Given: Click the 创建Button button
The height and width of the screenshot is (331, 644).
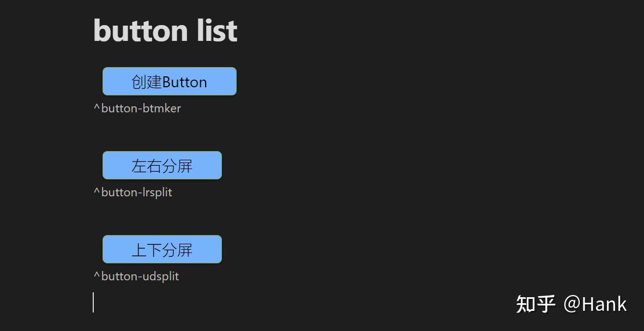Looking at the screenshot, I should [x=168, y=81].
